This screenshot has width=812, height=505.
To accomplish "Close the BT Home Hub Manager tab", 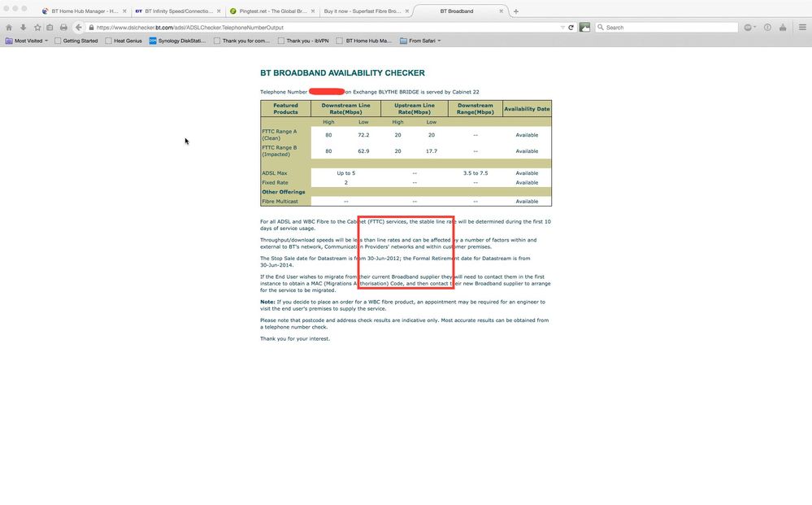I will click(x=124, y=11).
